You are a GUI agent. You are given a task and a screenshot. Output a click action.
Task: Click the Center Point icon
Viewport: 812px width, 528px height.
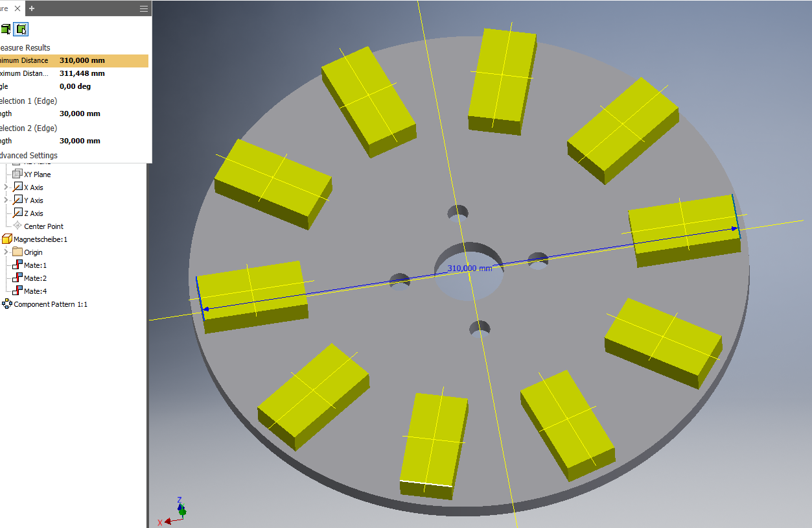tap(17, 226)
